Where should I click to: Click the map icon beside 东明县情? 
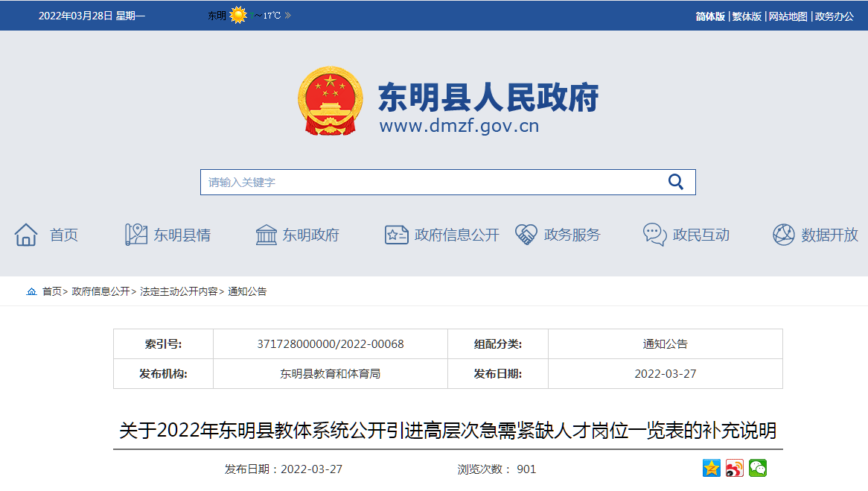135,235
